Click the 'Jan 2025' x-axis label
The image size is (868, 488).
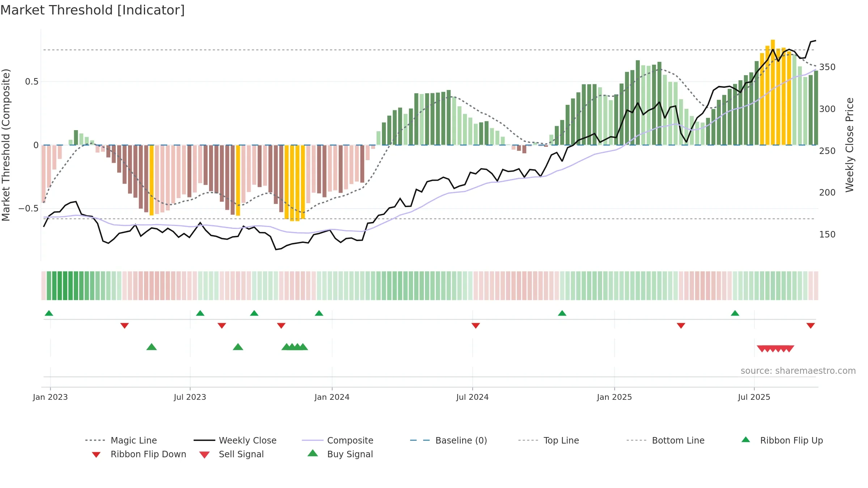point(614,397)
